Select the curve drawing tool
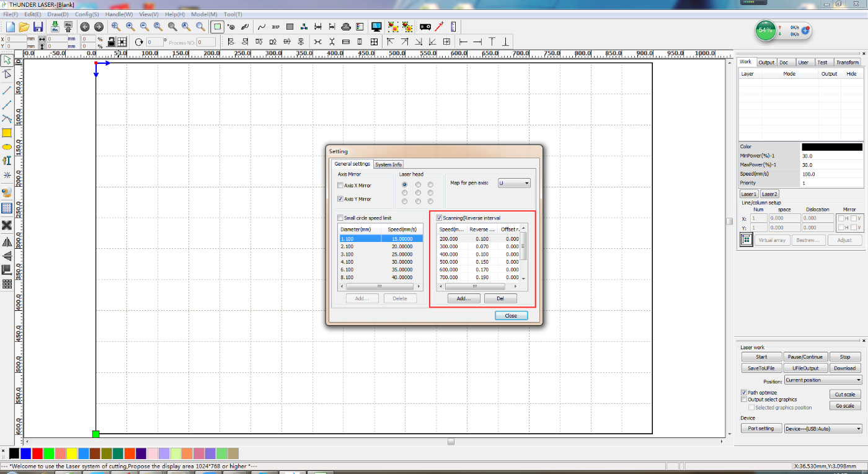Screen dimensions: 868x474 click(x=7, y=118)
